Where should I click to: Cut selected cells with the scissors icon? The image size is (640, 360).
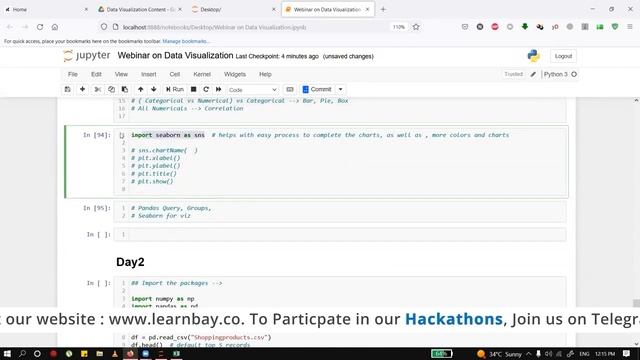[98, 89]
